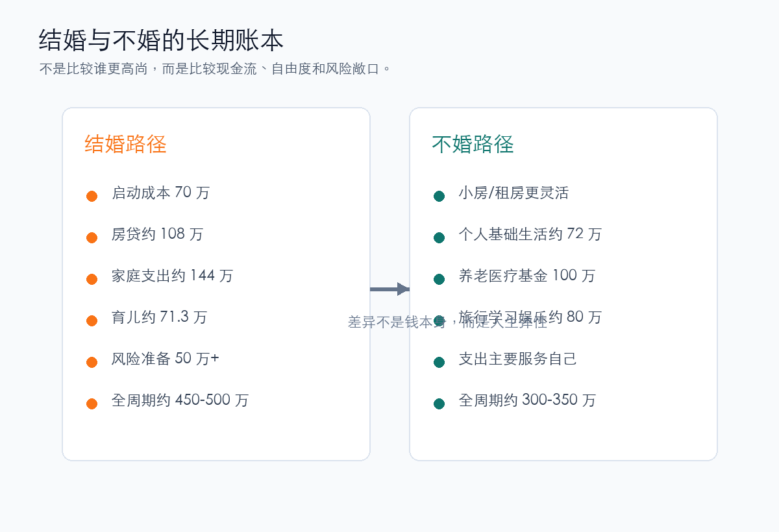779x532 pixels.
Task: Click the text 小房/租房更灵活
Action: [513, 193]
